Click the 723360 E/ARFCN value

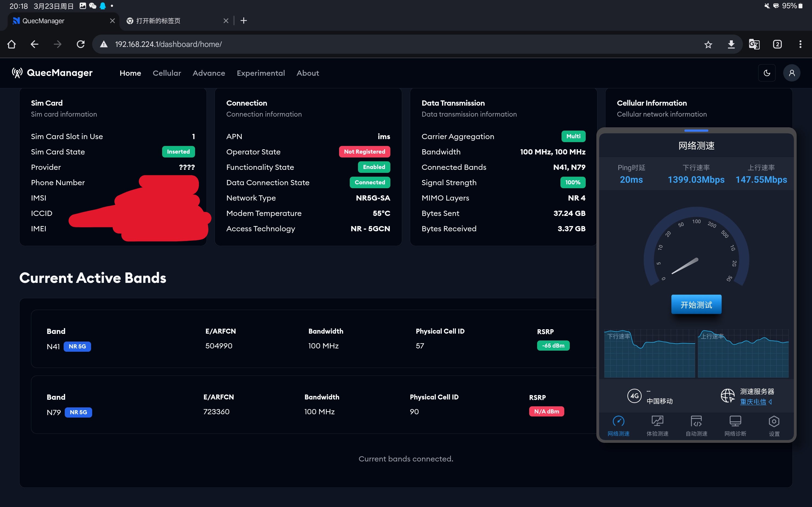tap(216, 412)
